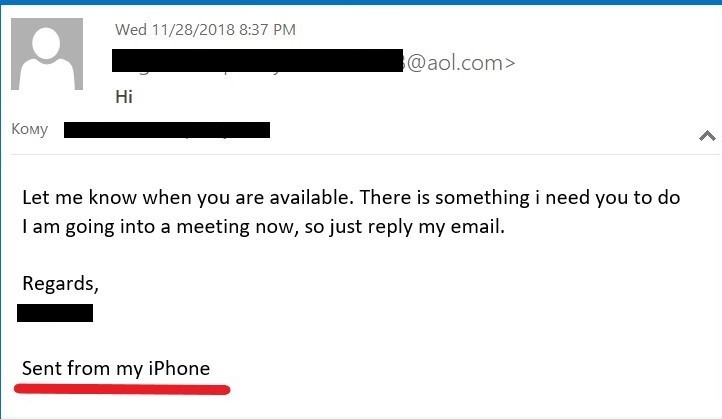This screenshot has height=419, width=722.
Task: Click the subject line "Hi"
Action: tap(124, 97)
